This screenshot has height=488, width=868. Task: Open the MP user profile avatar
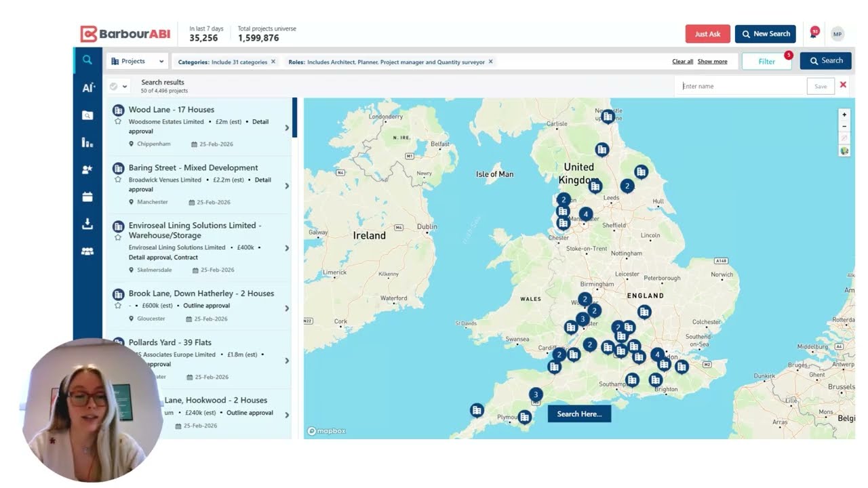[x=837, y=34]
